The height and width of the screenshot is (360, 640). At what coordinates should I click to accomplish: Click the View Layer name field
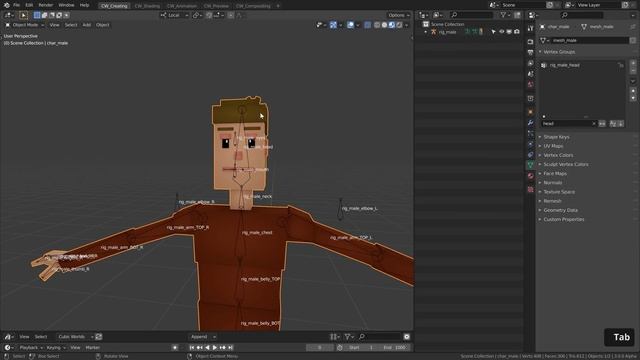pos(598,5)
